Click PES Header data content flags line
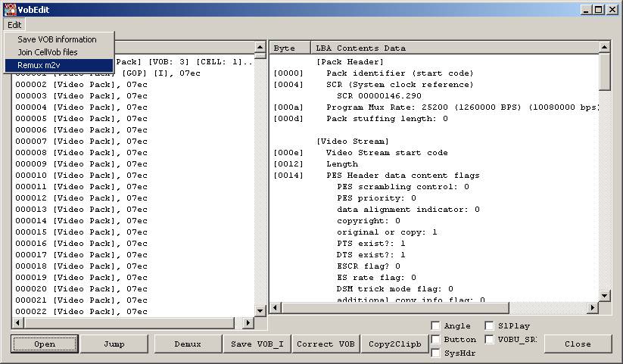Screen dimensions: 623x364 403,176
